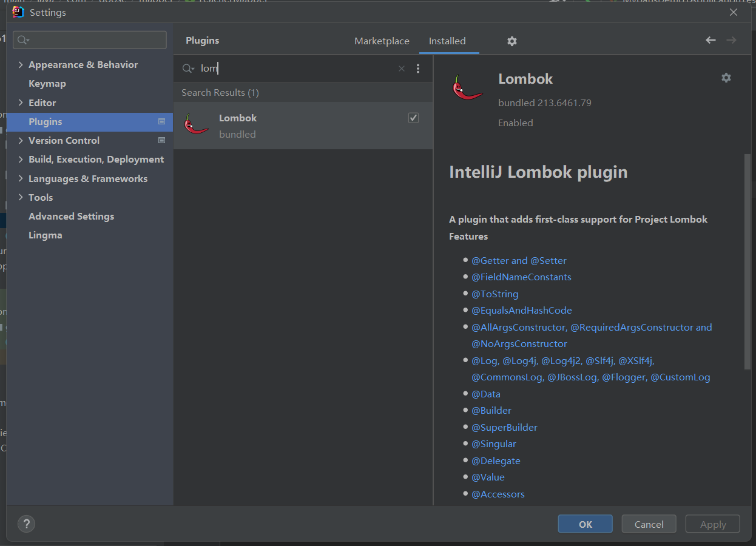Expand Build, Execution, Deployment node
The image size is (756, 546).
21,160
